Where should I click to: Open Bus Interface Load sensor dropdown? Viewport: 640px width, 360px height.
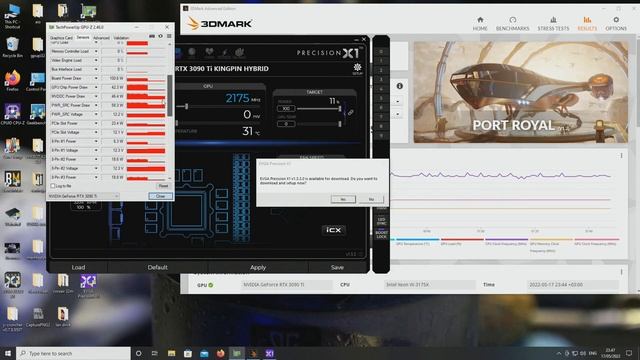pos(96,69)
